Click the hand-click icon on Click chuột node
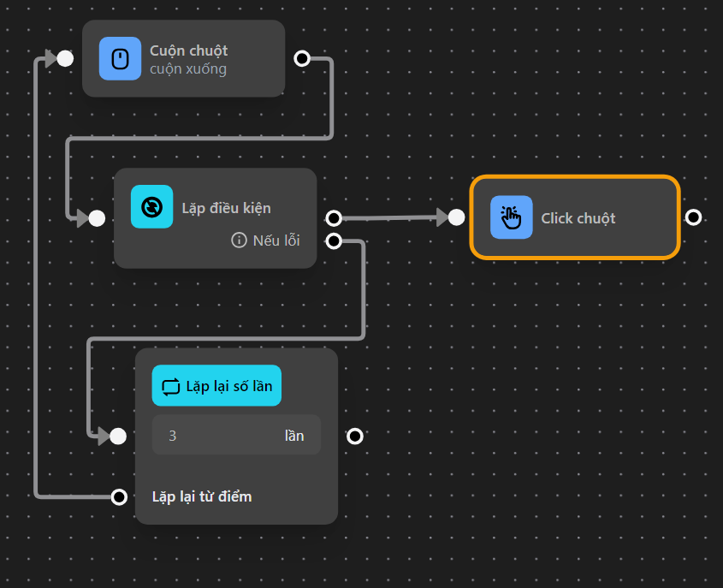 511,217
